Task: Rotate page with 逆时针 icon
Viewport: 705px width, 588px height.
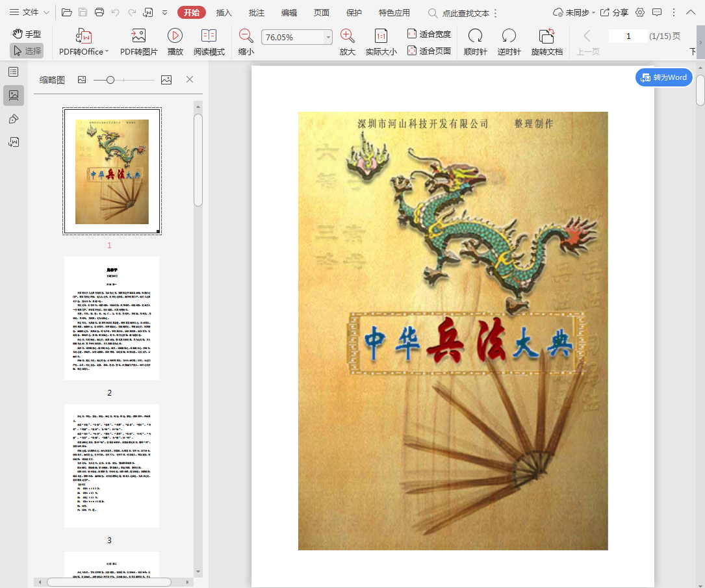Action: 509,36
